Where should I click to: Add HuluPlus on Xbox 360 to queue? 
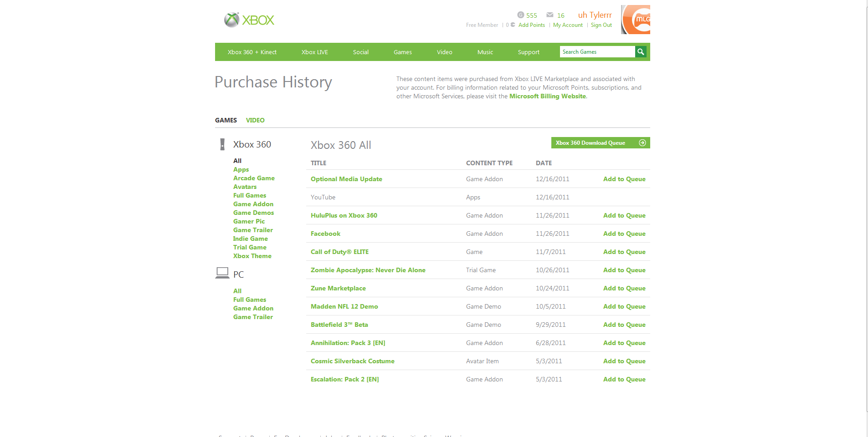(624, 215)
